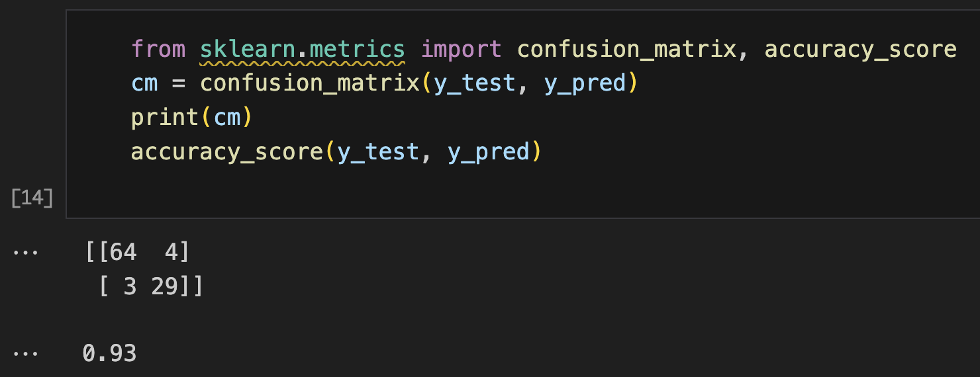The height and width of the screenshot is (377, 980).
Task: Click accuracy_score in the import statement
Action: 860,49
